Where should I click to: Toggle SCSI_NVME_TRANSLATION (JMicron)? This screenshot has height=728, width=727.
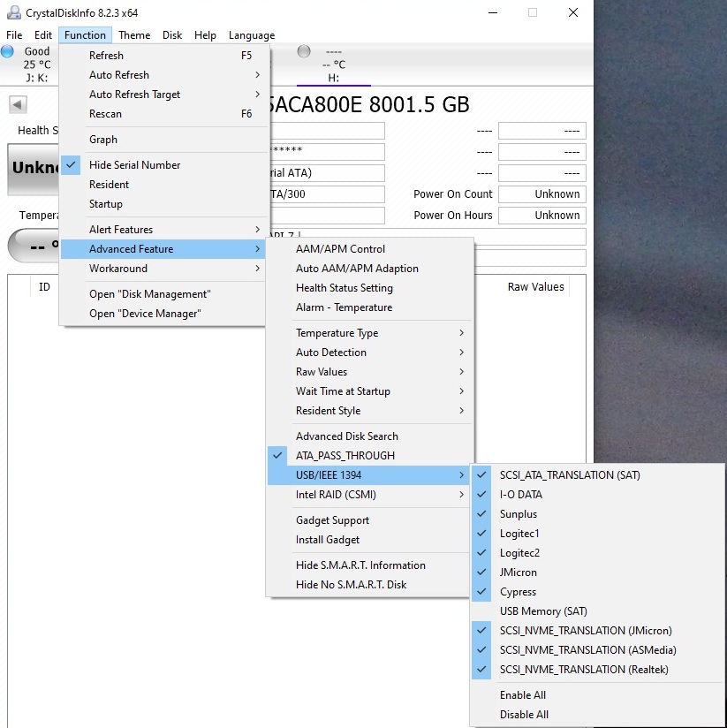597,631
